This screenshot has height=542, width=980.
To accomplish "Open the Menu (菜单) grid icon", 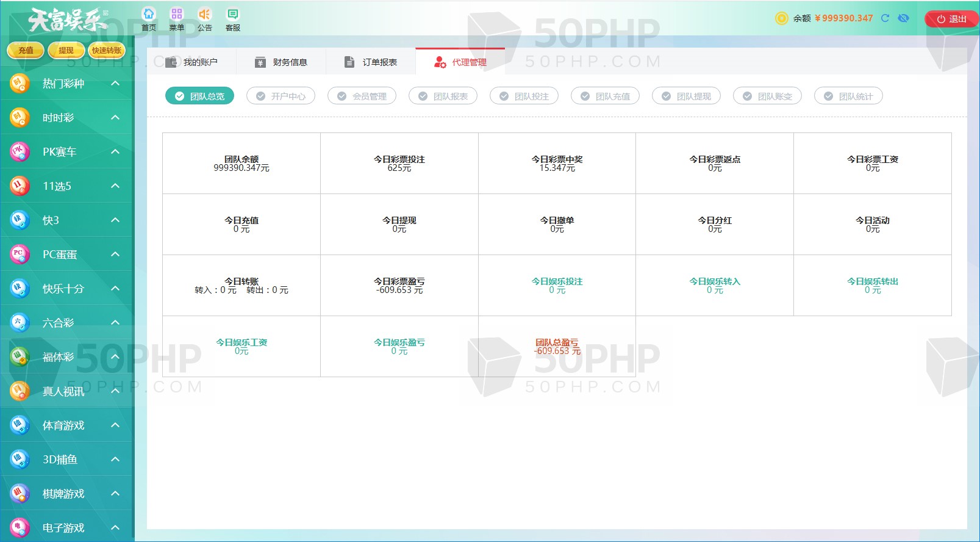I will (x=176, y=15).
